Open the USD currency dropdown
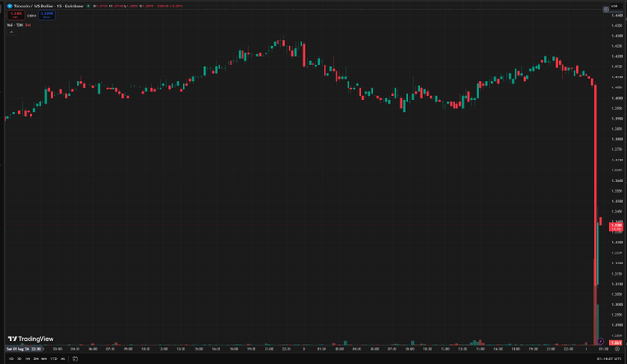 point(616,6)
